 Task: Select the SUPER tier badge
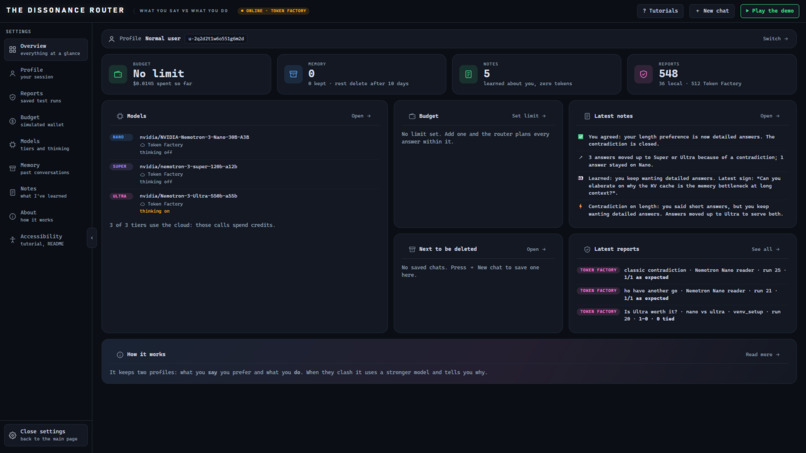[121, 167]
